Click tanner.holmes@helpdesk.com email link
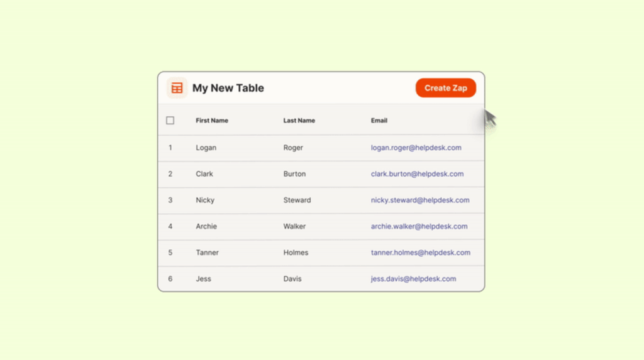The width and height of the screenshot is (644, 360). pyautogui.click(x=420, y=253)
